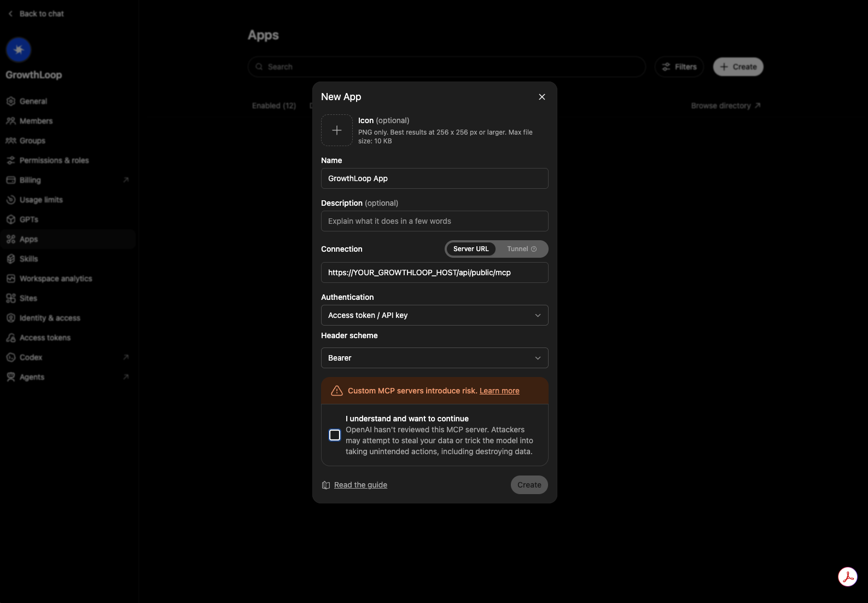Screen dimensions: 868x603
Task: Switch connection to Tunnel
Action: click(522, 249)
